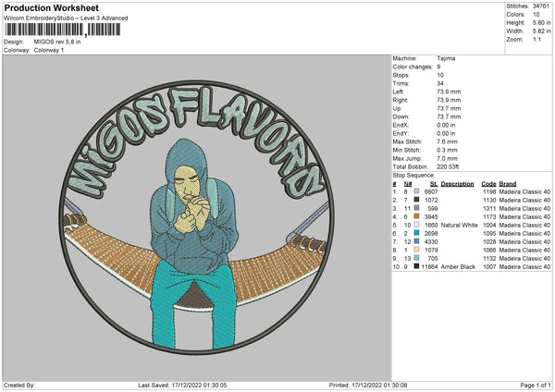Click the Natural White swatch in stop 5
Viewport: 555px width, 392px height.
[x=416, y=225]
